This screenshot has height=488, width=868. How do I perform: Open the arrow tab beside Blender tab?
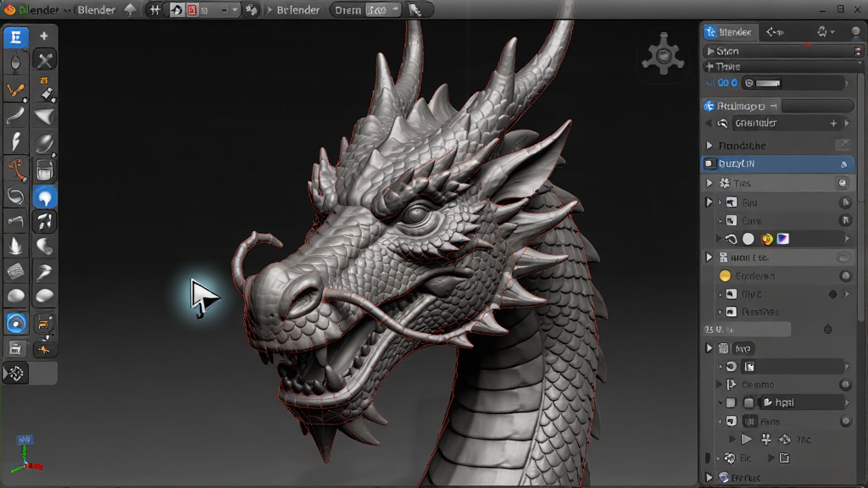(774, 32)
